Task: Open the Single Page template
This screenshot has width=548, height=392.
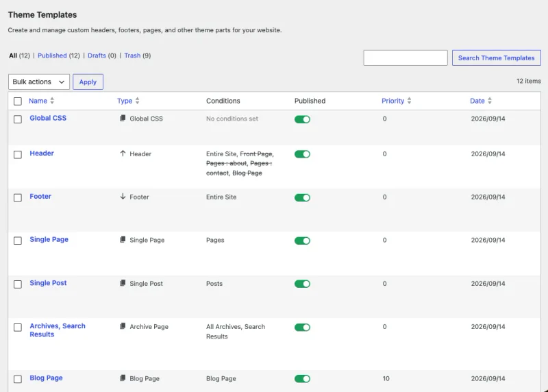Action: (x=49, y=240)
